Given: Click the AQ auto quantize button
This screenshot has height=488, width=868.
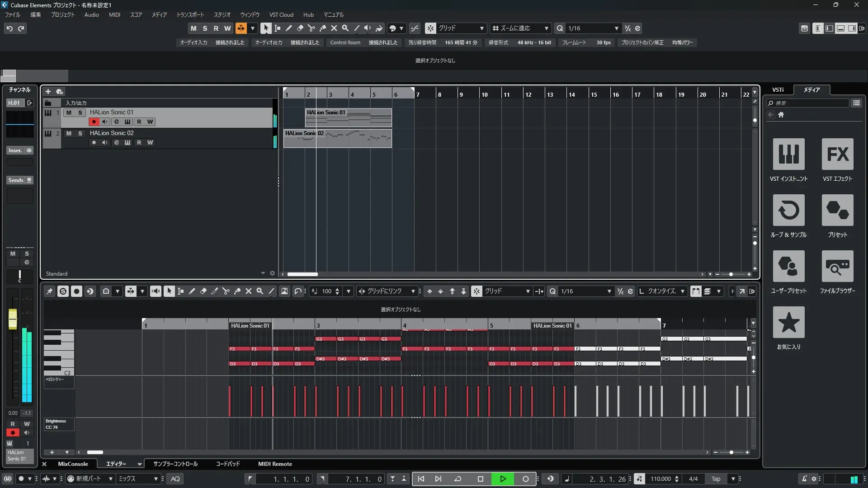Looking at the screenshot, I should click(175, 479).
